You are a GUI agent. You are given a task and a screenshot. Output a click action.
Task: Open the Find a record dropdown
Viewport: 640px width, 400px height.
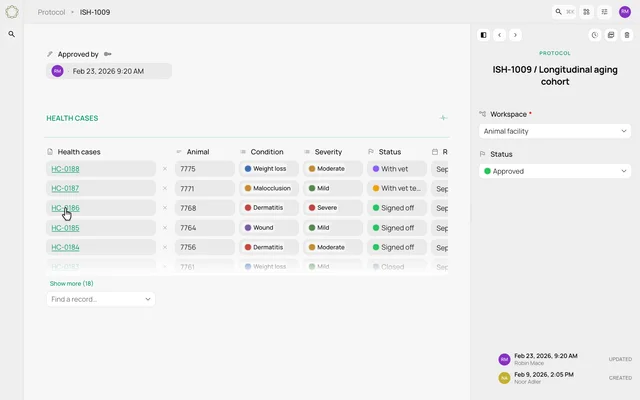point(101,299)
